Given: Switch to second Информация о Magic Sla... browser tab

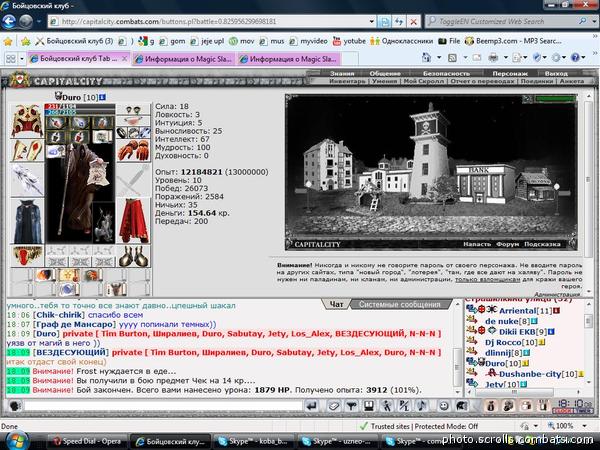Looking at the screenshot, I should coord(289,59).
